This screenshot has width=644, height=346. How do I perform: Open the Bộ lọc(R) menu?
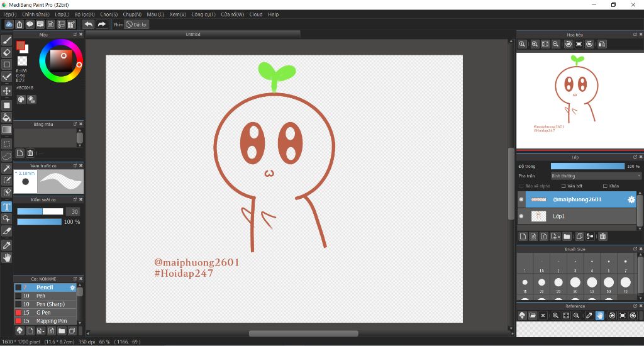[x=85, y=14]
